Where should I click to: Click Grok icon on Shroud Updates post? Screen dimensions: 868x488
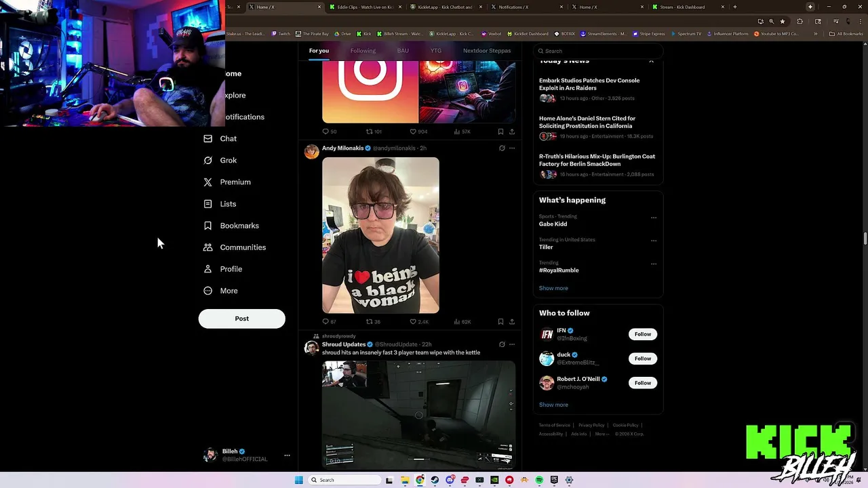coord(502,344)
